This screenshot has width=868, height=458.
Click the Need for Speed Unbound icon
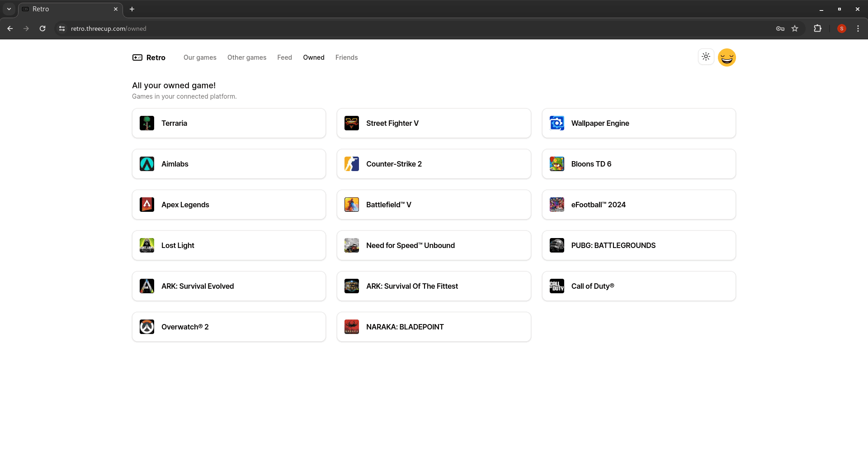(x=352, y=245)
